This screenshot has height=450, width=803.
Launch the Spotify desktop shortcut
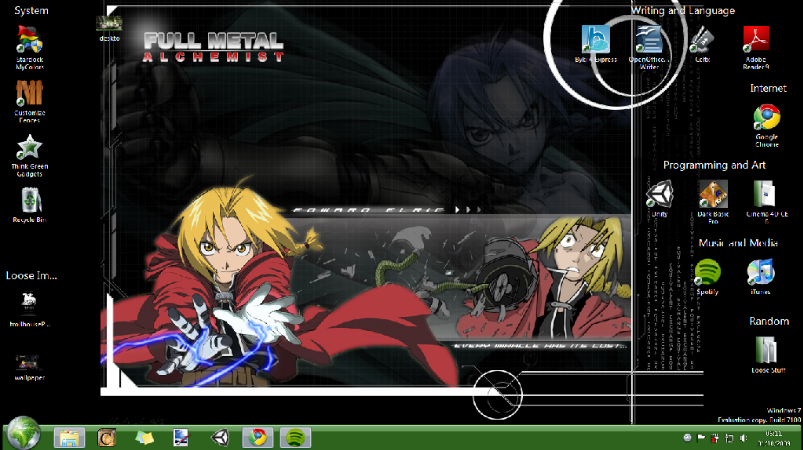[707, 277]
